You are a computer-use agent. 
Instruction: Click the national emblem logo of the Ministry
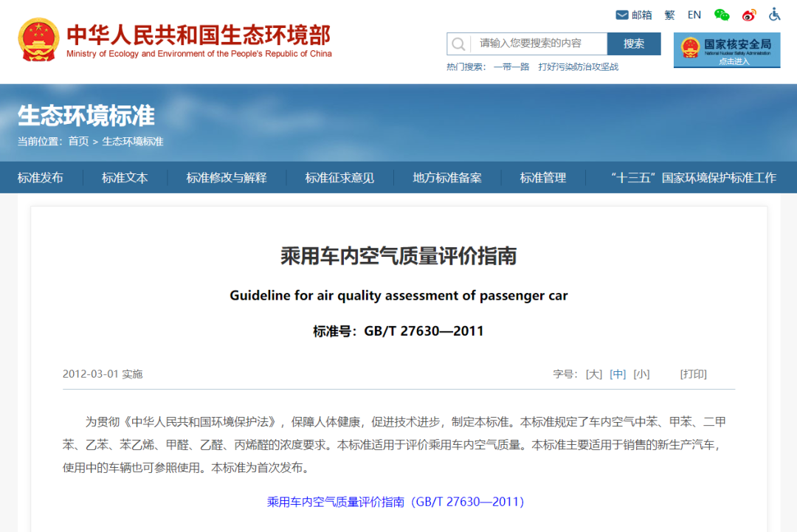pyautogui.click(x=38, y=40)
